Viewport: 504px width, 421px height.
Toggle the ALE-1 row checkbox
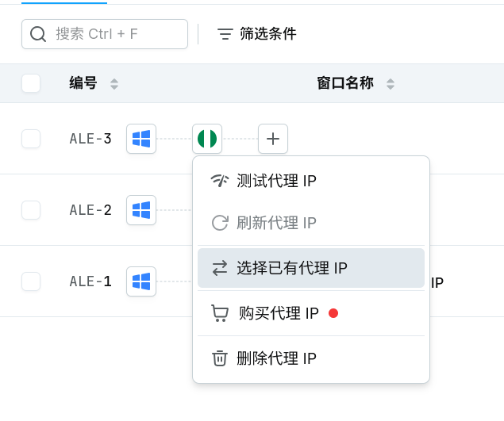[31, 281]
